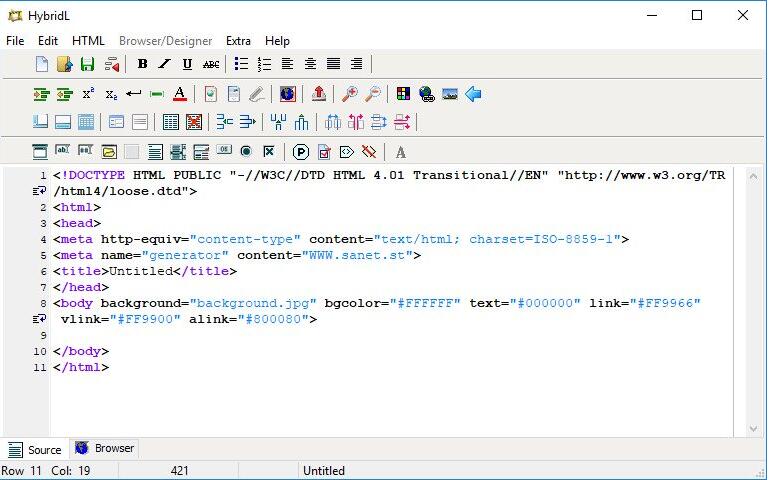Insert a numbered list
Viewport: 772px width, 480px height.
click(x=264, y=64)
